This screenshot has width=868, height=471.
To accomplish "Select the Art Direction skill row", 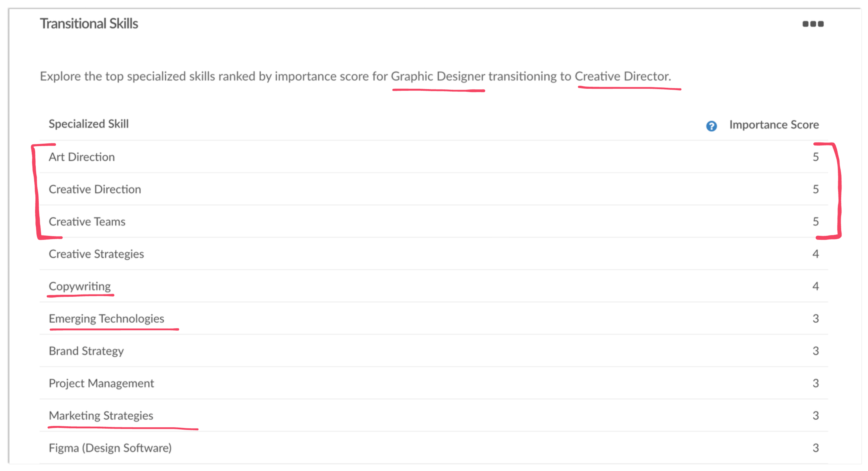I will click(82, 157).
